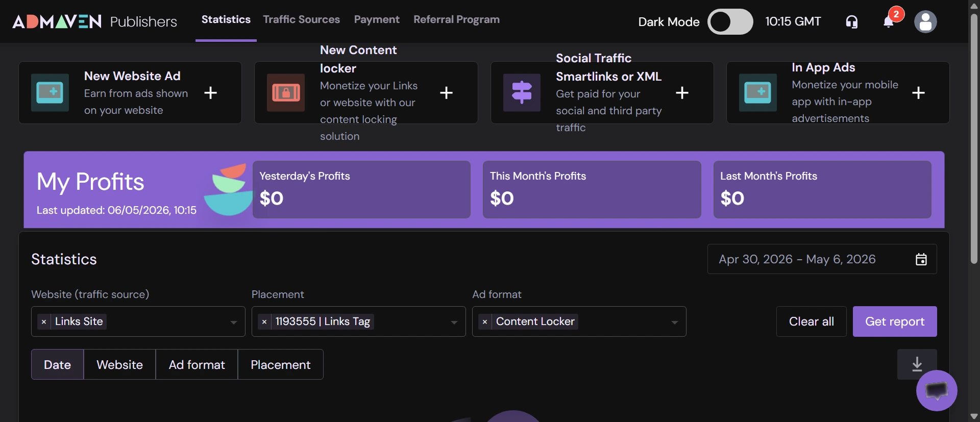This screenshot has width=980, height=422.
Task: Click the 'New Website Ad' title
Action: click(132, 76)
